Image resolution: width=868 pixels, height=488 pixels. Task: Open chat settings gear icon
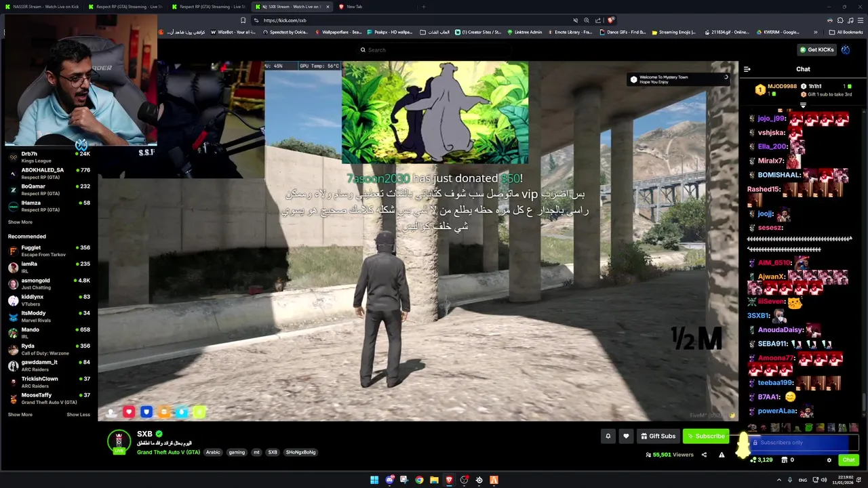(829, 460)
